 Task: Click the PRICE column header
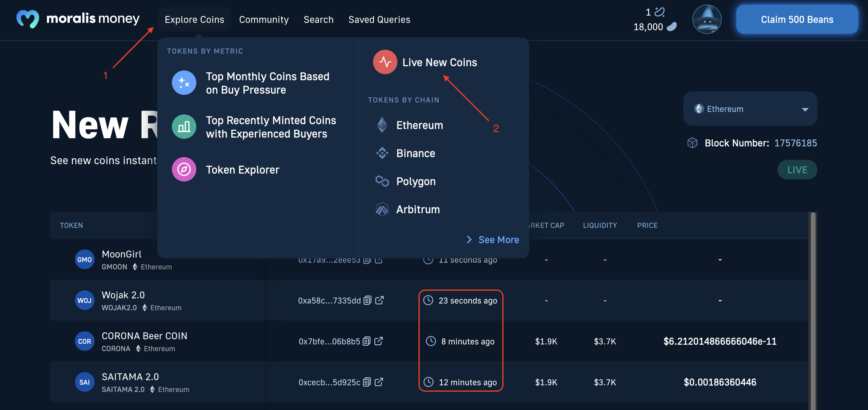(647, 225)
